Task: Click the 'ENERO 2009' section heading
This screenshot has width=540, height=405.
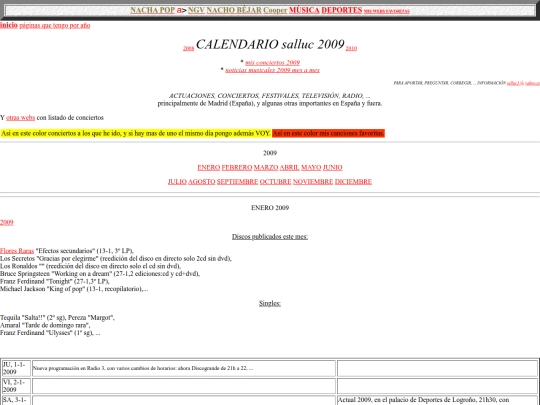Action: 270,208
